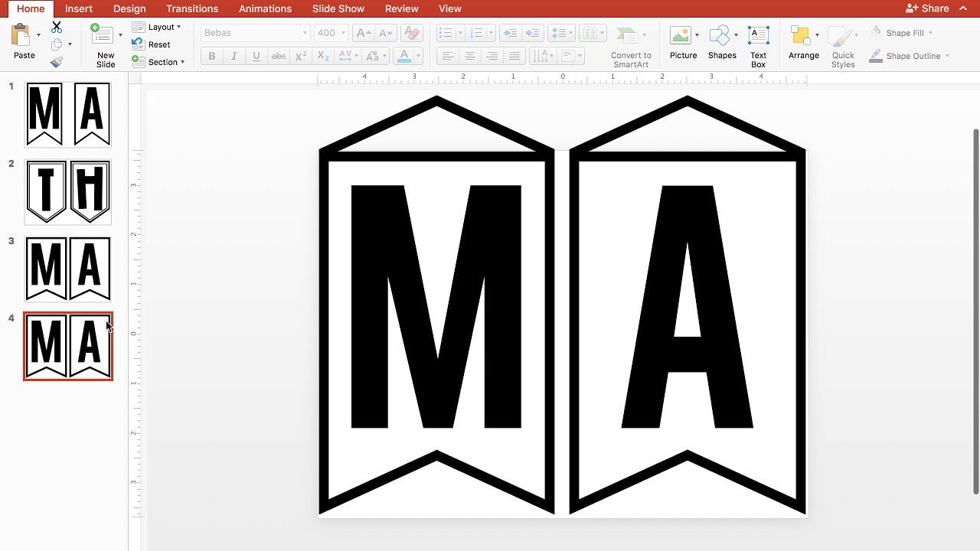The image size is (980, 551).
Task: Open the Section dropdown
Action: click(x=158, y=62)
